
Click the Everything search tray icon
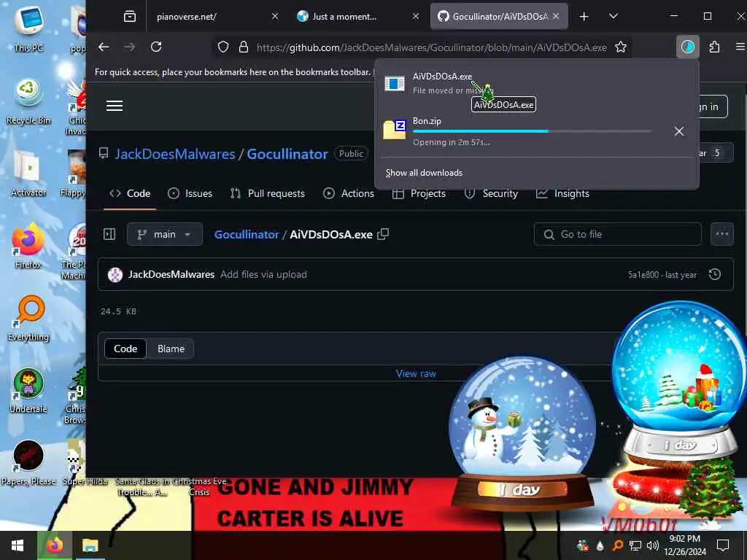617,545
